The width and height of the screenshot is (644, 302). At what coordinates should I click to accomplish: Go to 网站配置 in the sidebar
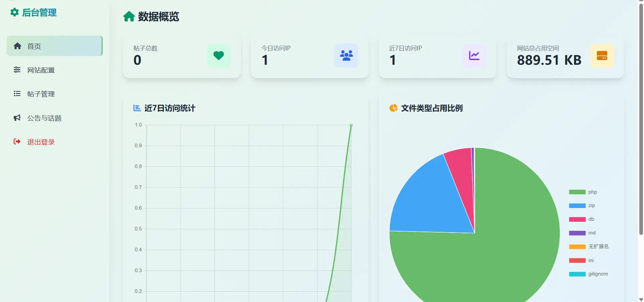[x=41, y=70]
